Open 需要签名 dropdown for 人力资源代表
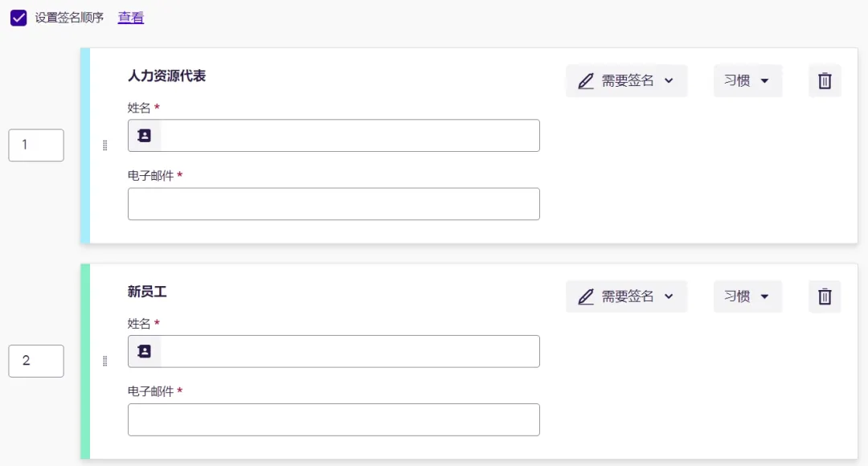Screen dimensions: 868x466 point(626,81)
